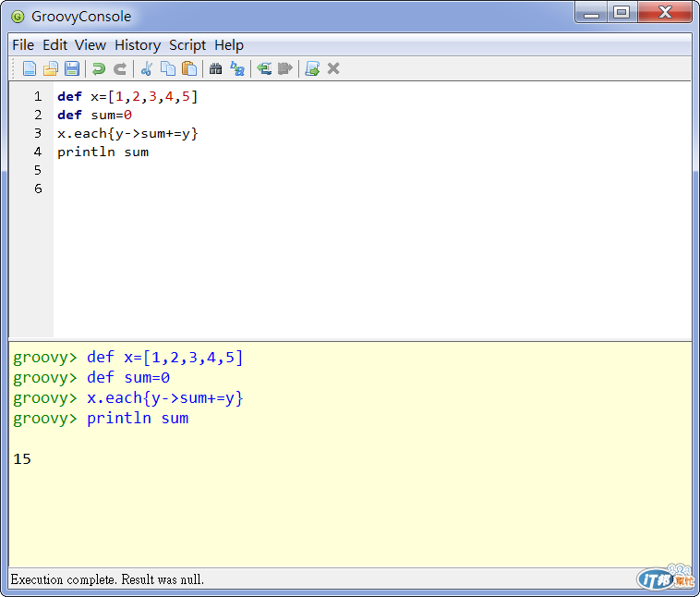Maximize the GroovyConsole window

622,13
